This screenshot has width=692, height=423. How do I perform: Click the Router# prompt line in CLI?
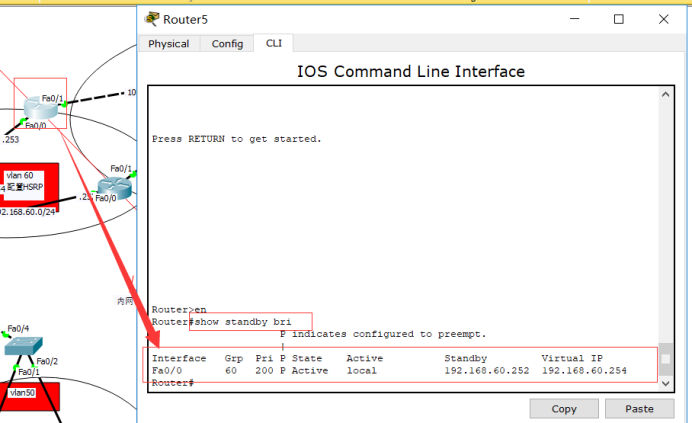(173, 383)
